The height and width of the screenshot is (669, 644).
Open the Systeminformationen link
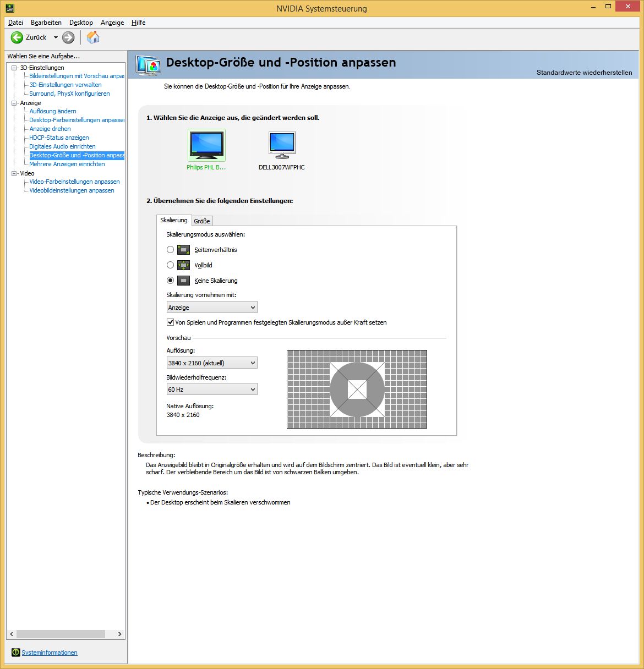(x=50, y=652)
